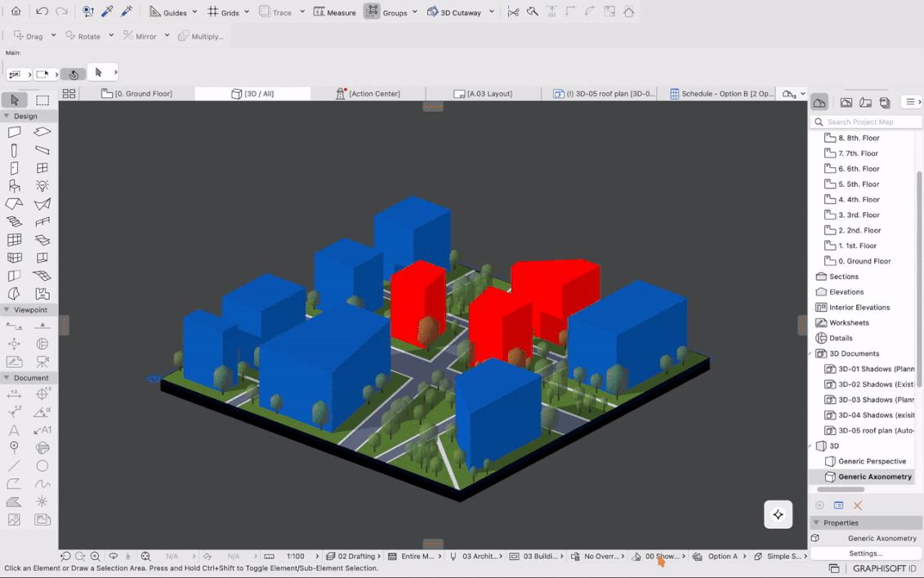Select the Fill tool
Viewport: 924px width, 578px height.
point(14,502)
